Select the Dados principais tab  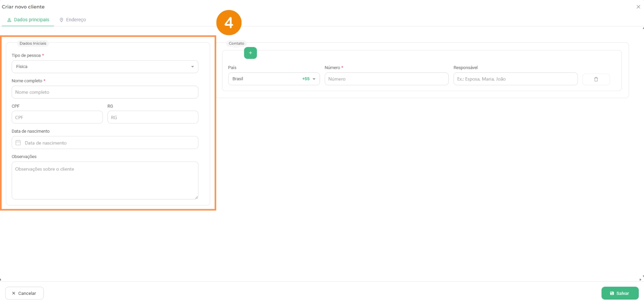tap(28, 20)
